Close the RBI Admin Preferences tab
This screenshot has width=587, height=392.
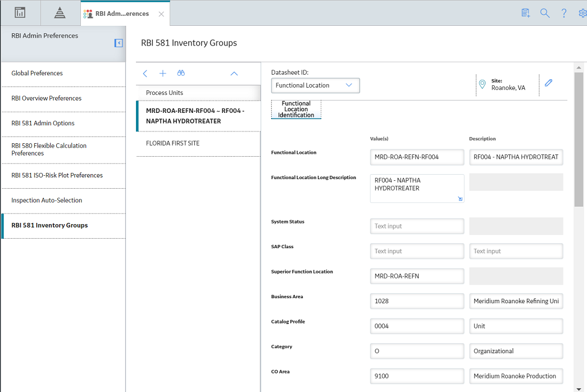(x=161, y=14)
